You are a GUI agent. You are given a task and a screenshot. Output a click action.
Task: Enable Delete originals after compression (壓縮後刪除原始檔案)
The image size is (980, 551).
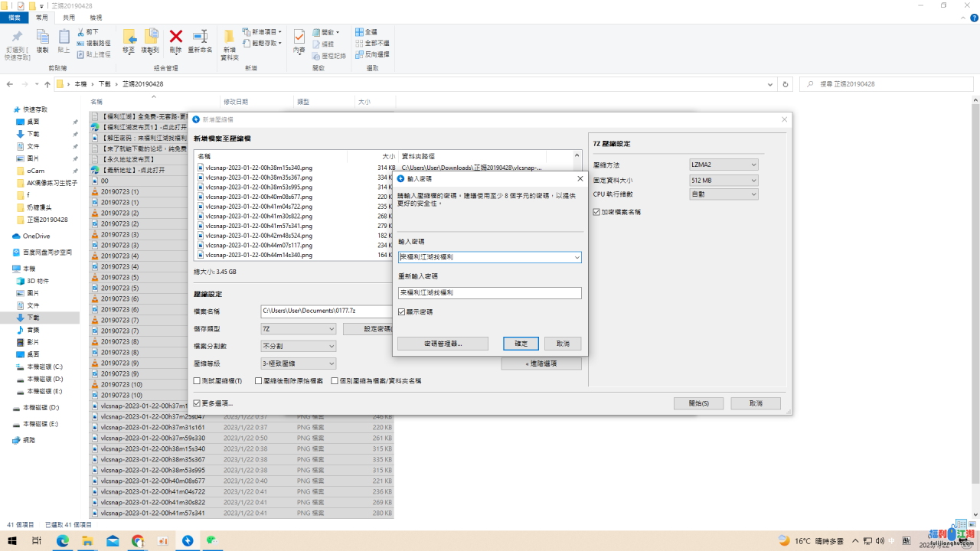click(x=259, y=380)
